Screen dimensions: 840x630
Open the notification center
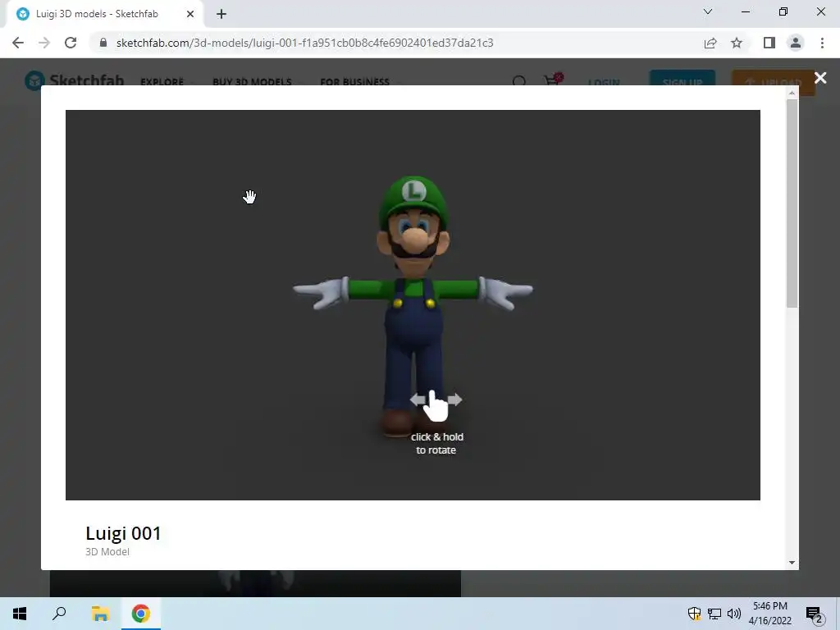click(815, 614)
